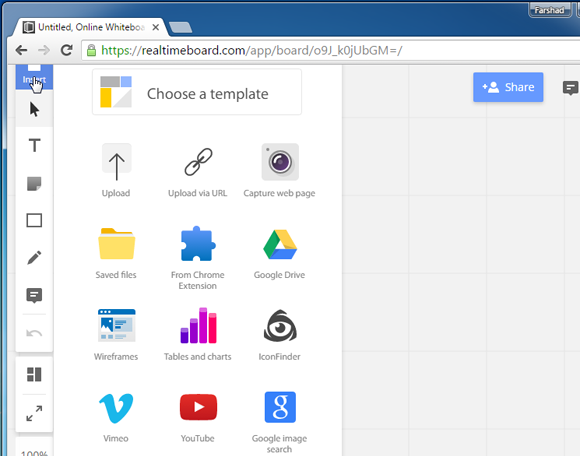This screenshot has height=456, width=580.
Task: Click the blue Share button
Action: coord(508,87)
